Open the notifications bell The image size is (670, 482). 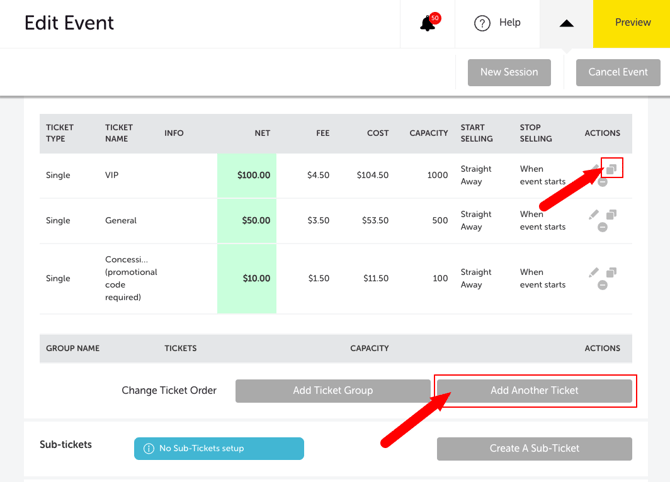pyautogui.click(x=428, y=23)
